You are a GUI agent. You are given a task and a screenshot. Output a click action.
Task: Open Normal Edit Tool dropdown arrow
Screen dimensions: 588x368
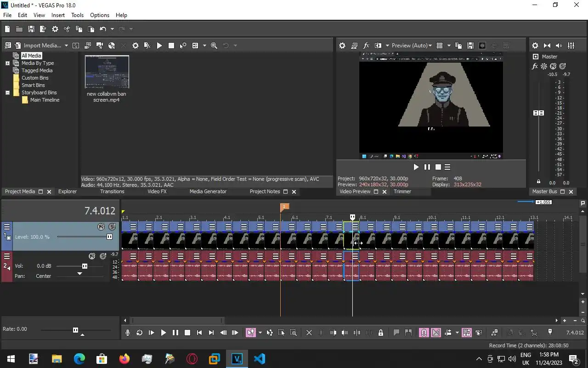point(260,333)
